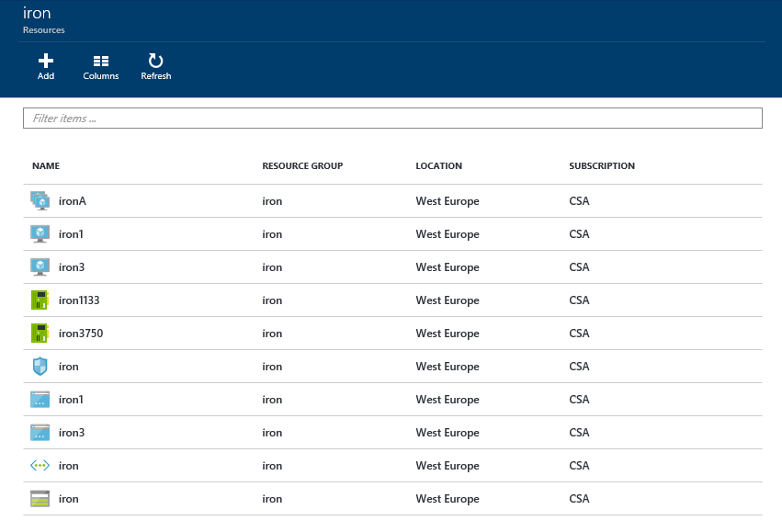Open the iron1133 resource name link
The width and height of the screenshot is (782, 532).
tap(79, 300)
